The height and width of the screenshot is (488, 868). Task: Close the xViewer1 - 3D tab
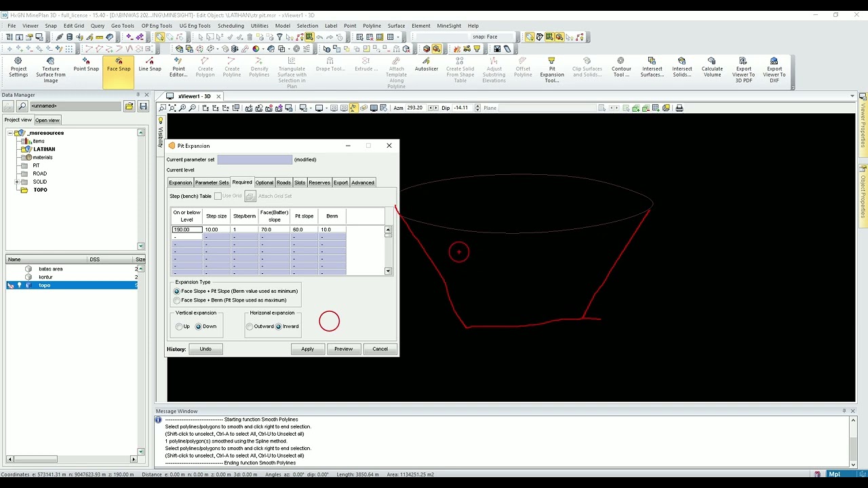tap(218, 96)
